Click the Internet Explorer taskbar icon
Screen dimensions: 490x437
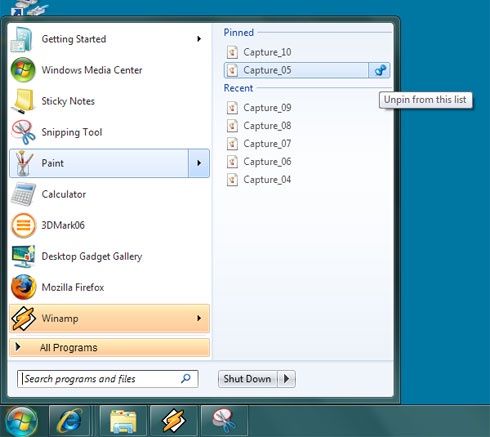pos(70,421)
